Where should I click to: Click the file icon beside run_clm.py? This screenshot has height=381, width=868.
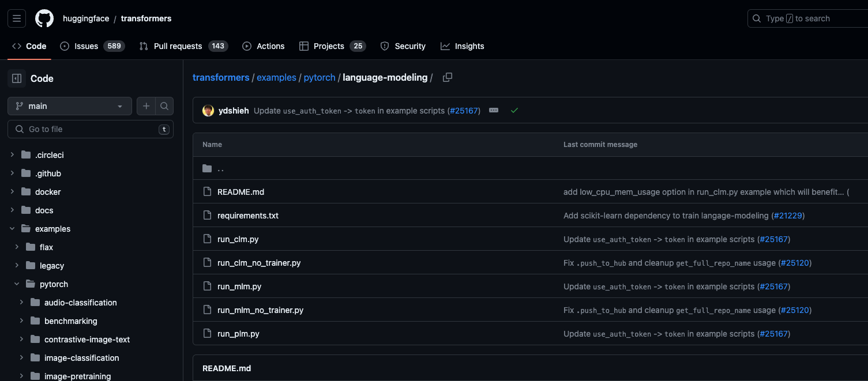click(x=208, y=239)
